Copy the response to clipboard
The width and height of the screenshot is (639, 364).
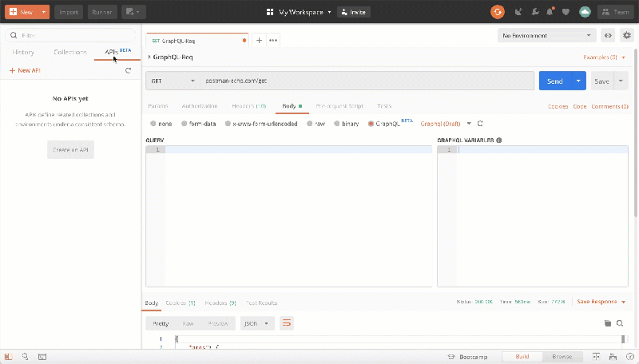click(x=607, y=323)
